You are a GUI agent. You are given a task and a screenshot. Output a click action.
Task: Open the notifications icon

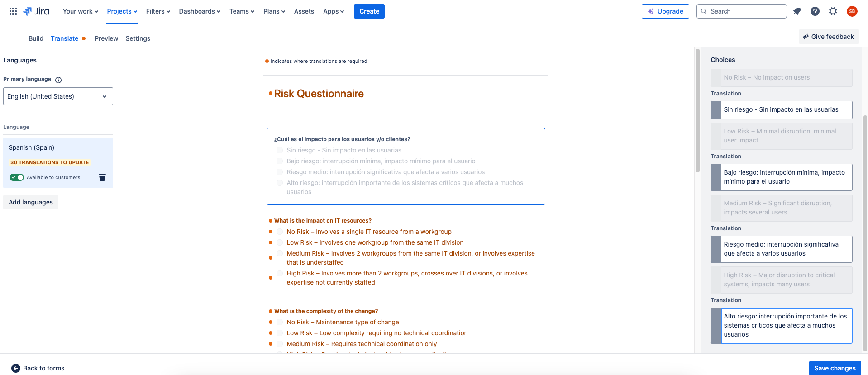pos(797,11)
